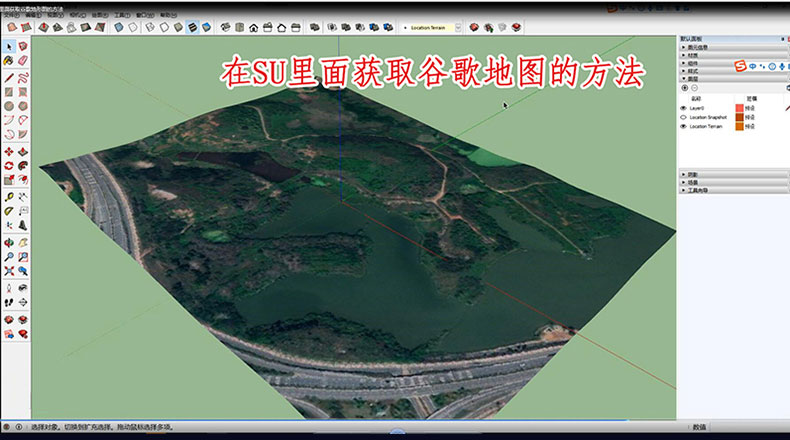Select the Zoom magnifier tool
The image size is (790, 440).
(x=9, y=256)
